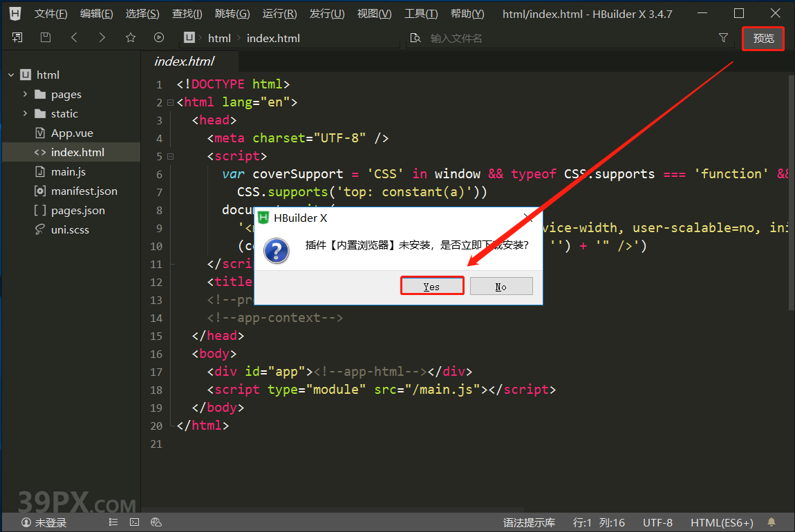Click the run play icon in toolbar
This screenshot has width=795, height=532.
coord(159,37)
